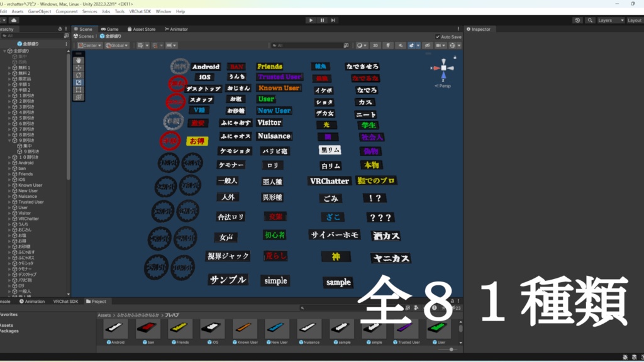Toggle Scene view lighting
This screenshot has width=644, height=362.
point(387,45)
